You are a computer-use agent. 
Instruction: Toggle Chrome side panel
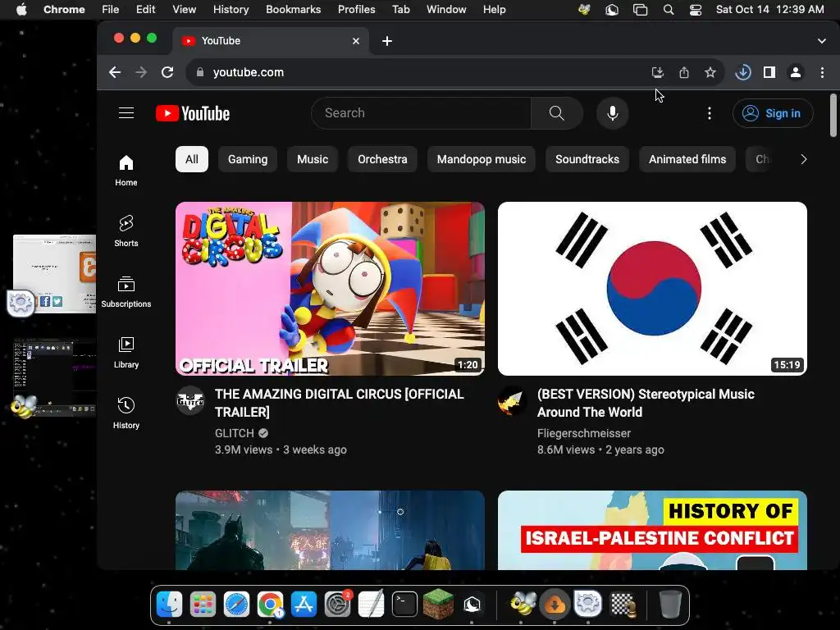tap(769, 72)
